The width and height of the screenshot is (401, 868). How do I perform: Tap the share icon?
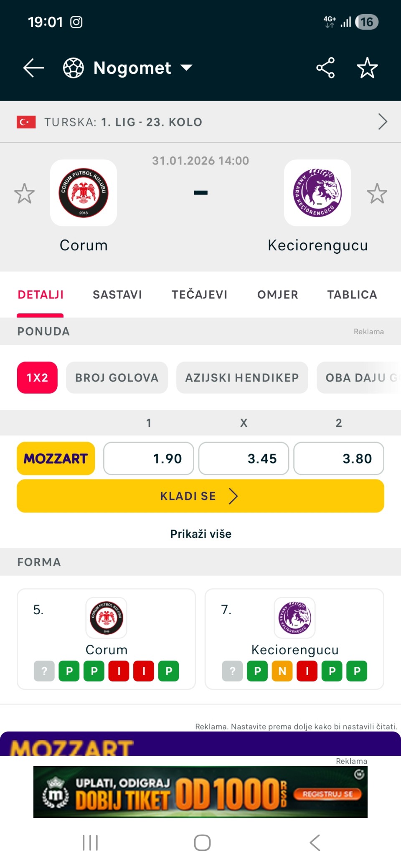pyautogui.click(x=325, y=68)
